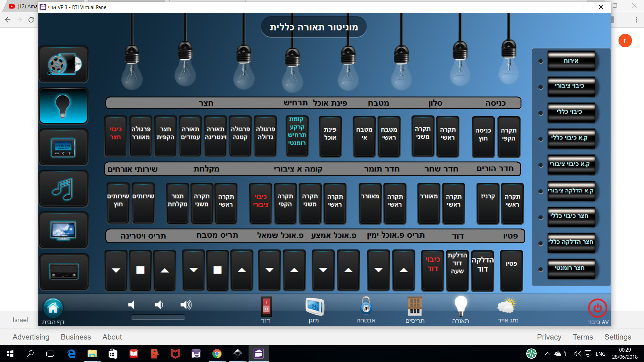Open the radio receiver sidebar icon
The width and height of the screenshot is (644, 362).
[64, 271]
